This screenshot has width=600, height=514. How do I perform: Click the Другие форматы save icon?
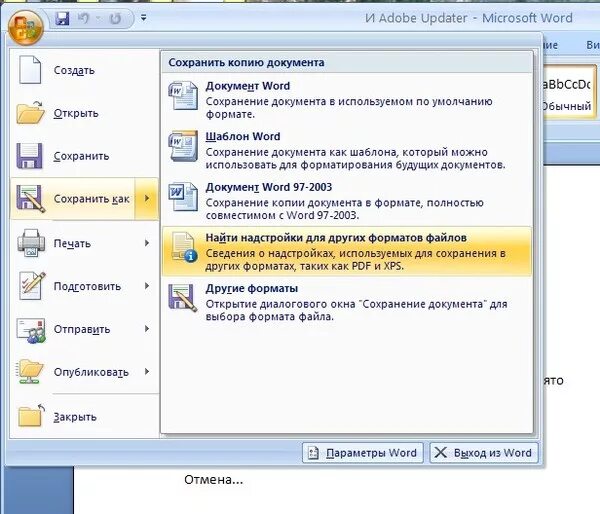183,298
